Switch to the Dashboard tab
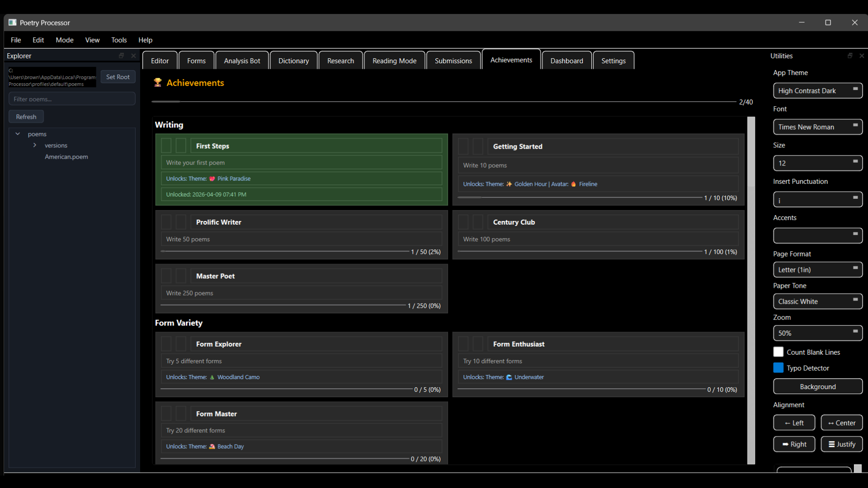The height and width of the screenshot is (488, 868). pos(566,61)
